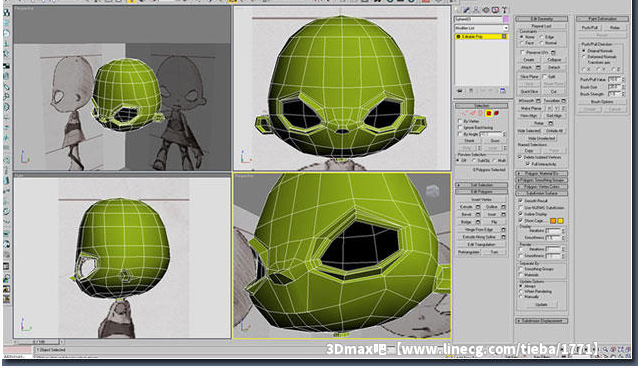Open yellow cage color swatch
The image size is (638, 368).
560,221
